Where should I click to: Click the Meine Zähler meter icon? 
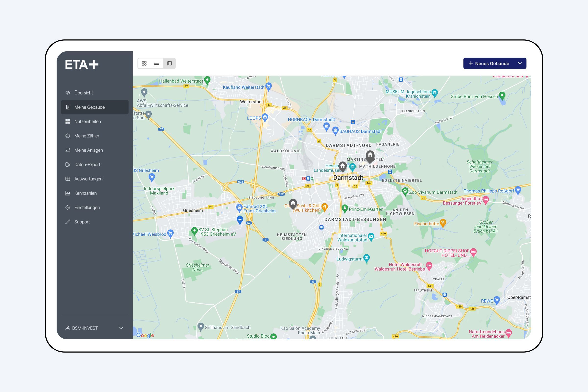68,136
